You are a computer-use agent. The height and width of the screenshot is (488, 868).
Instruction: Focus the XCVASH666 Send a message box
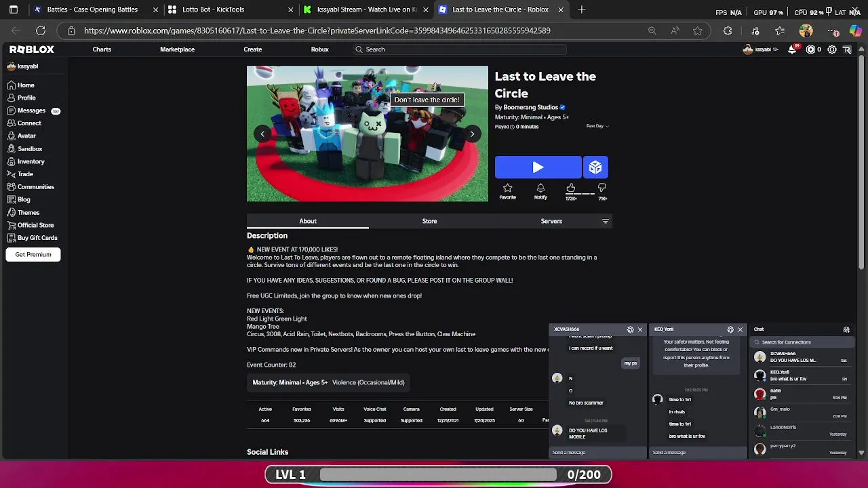point(597,453)
